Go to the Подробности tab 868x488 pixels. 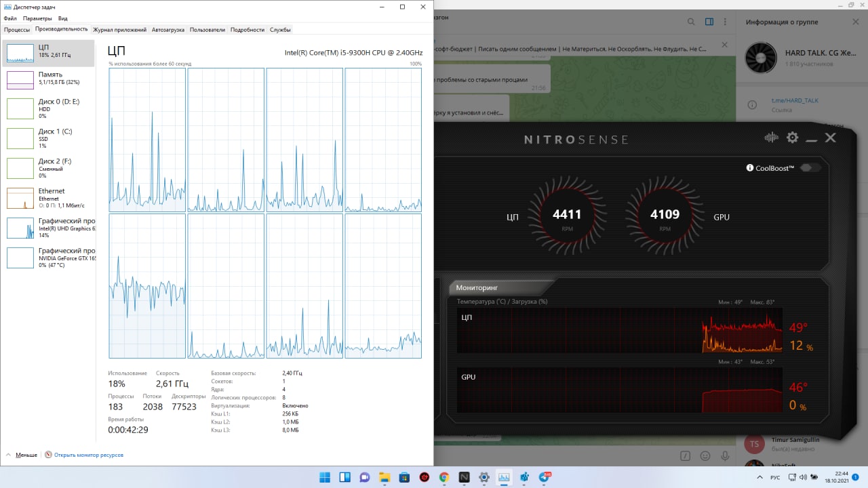247,30
